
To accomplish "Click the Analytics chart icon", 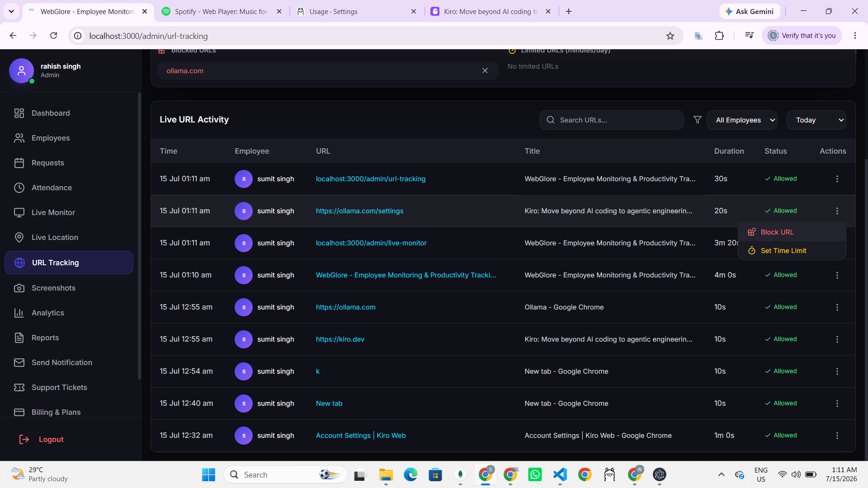I will pyautogui.click(x=19, y=313).
